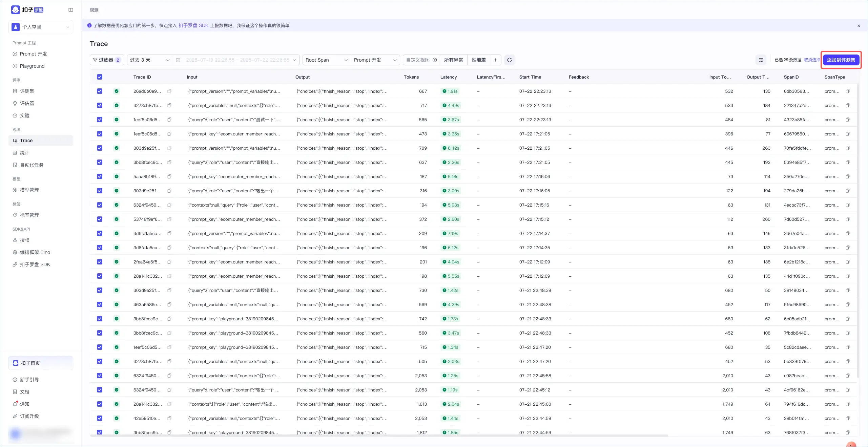This screenshot has width=868, height=447.
Task: Click the date range input field
Action: (x=236, y=60)
